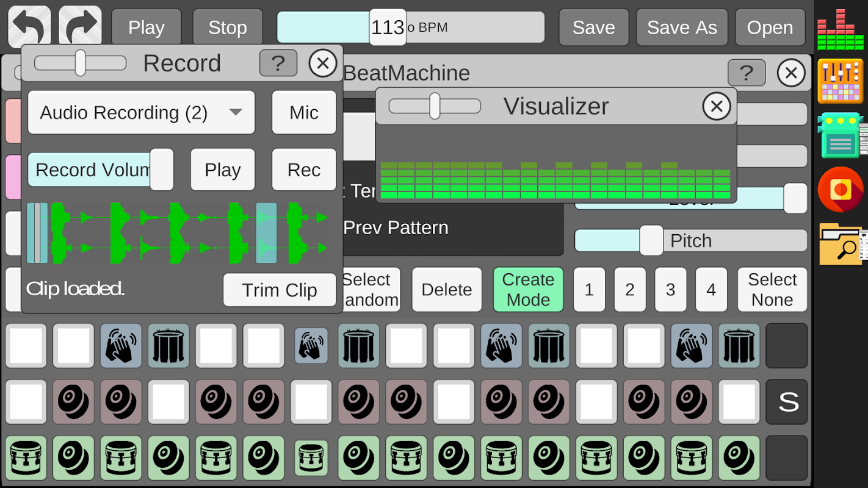The height and width of the screenshot is (488, 868).
Task: Toggle the first empty step in top row
Action: tap(26, 346)
